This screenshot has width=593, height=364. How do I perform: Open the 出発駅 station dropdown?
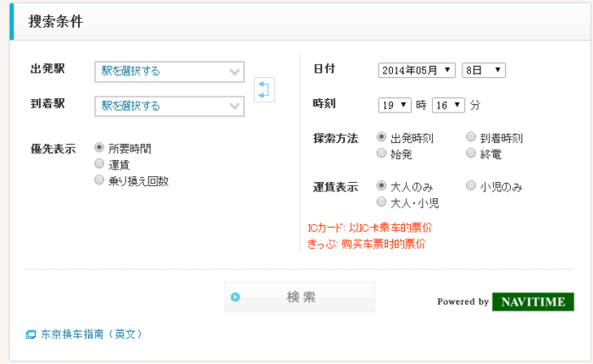[x=169, y=72]
